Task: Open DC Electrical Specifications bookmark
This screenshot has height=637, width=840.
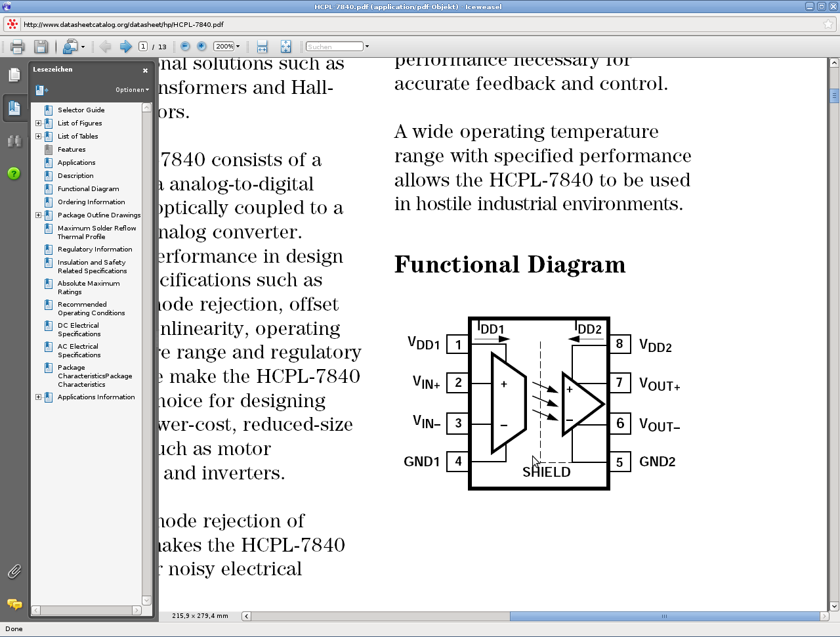Action: [x=79, y=330]
